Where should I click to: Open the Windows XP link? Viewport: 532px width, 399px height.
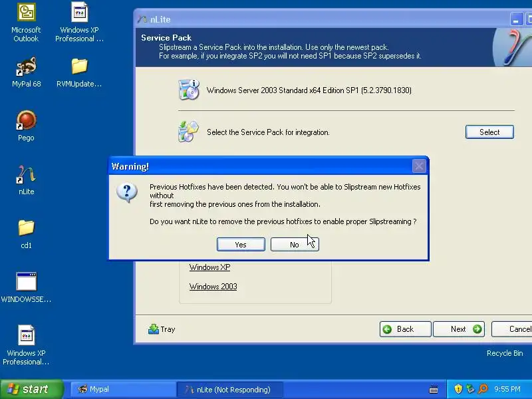tap(209, 267)
